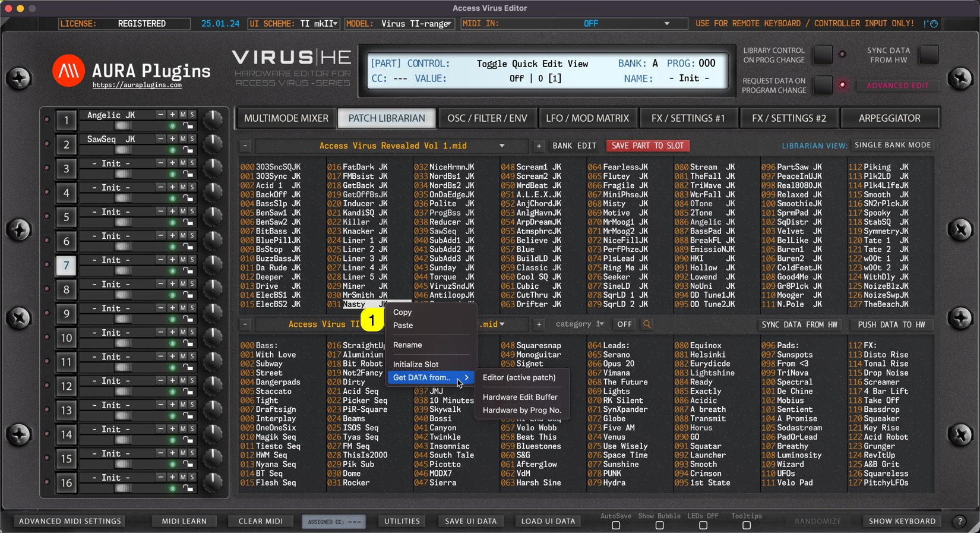Click SAVE PART TO SLOT button

647,146
